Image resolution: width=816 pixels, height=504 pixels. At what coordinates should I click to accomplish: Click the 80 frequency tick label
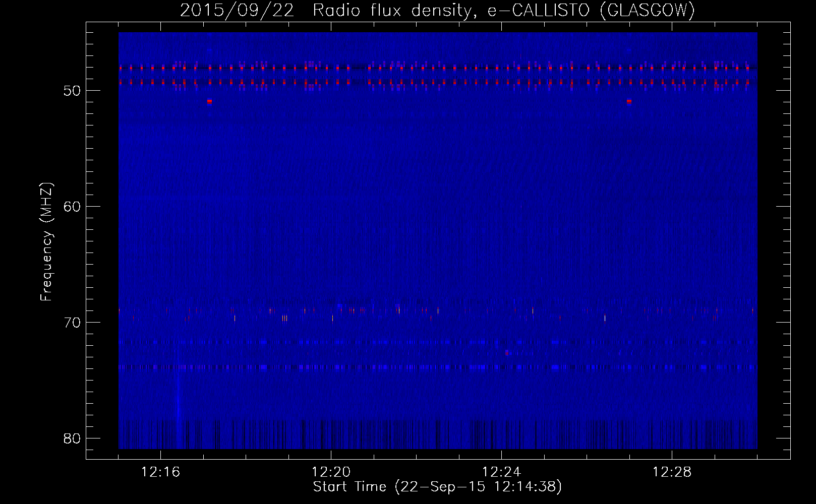72,438
